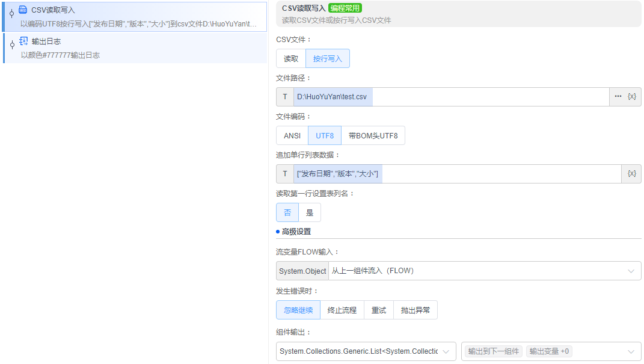Click the CSV读取写入 component icon

pos(22,10)
